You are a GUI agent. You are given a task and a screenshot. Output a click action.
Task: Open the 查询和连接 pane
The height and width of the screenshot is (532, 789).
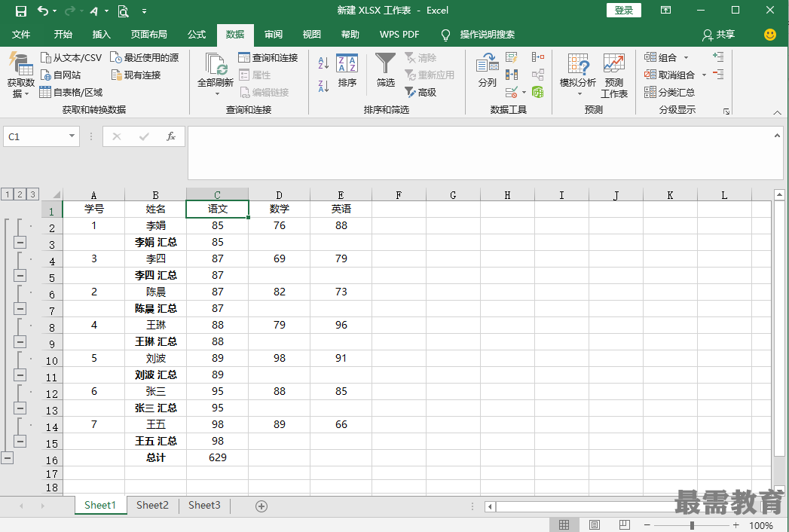(268, 58)
